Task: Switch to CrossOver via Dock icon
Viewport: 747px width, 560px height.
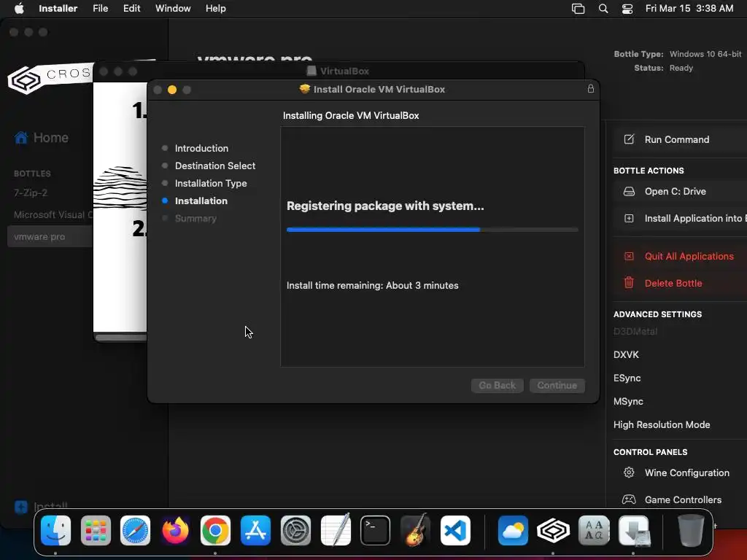Action: point(553,530)
